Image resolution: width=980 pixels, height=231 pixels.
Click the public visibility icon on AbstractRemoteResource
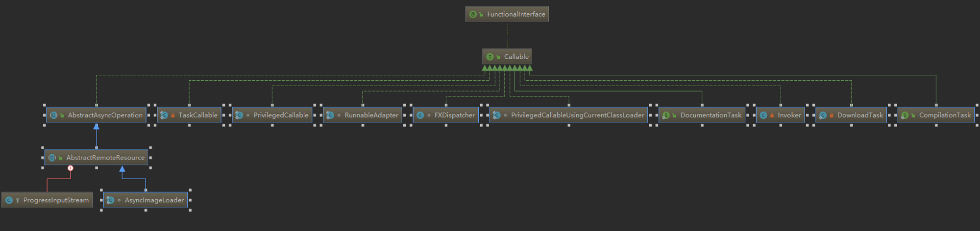60,158
